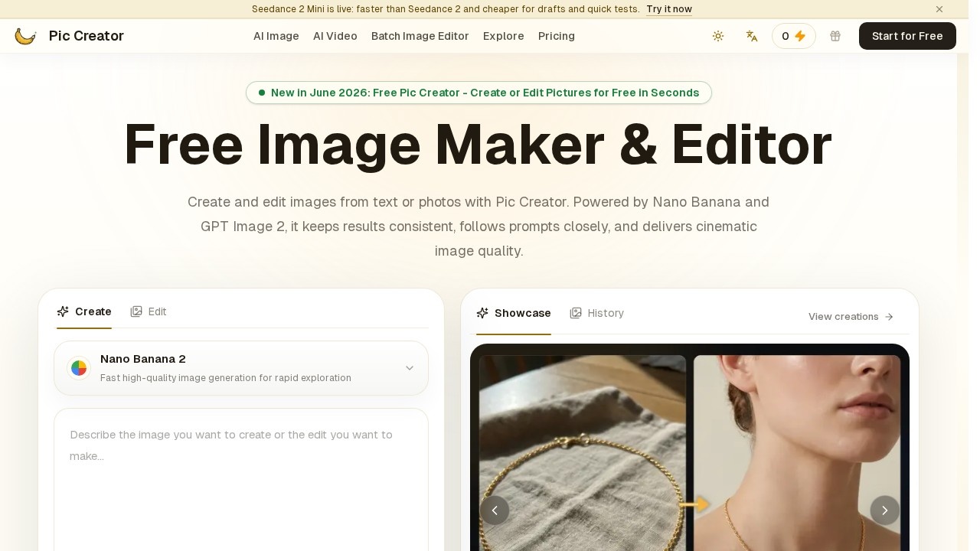Expand the Nano Banana 2 model dropdown
980x551 pixels.
click(x=241, y=368)
